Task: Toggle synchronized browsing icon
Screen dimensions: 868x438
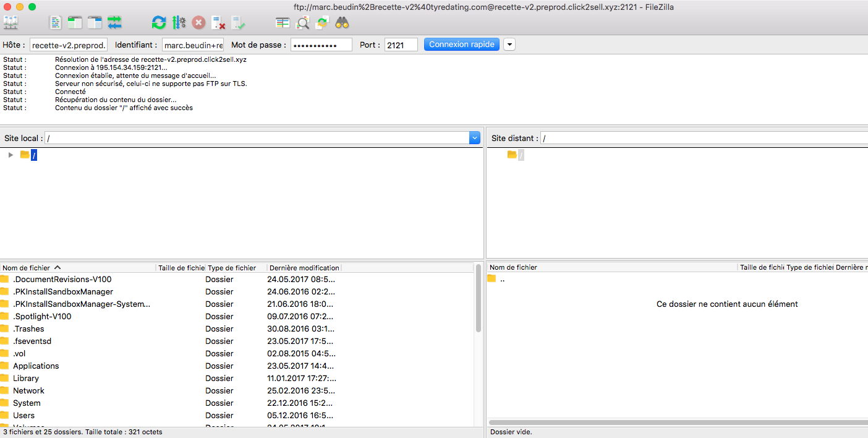Action: (322, 23)
